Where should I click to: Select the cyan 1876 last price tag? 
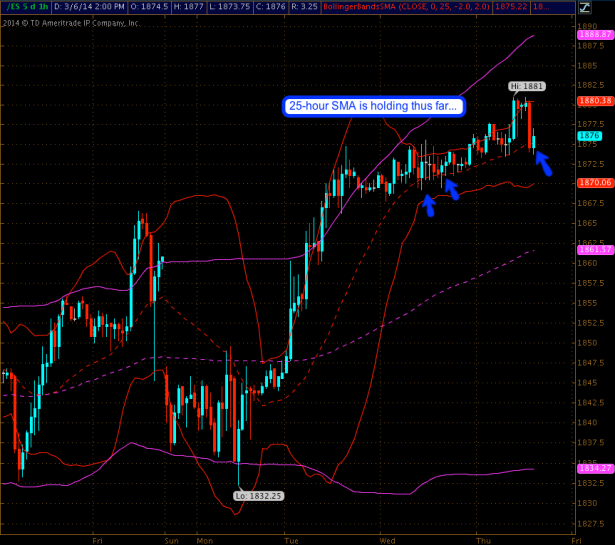588,136
